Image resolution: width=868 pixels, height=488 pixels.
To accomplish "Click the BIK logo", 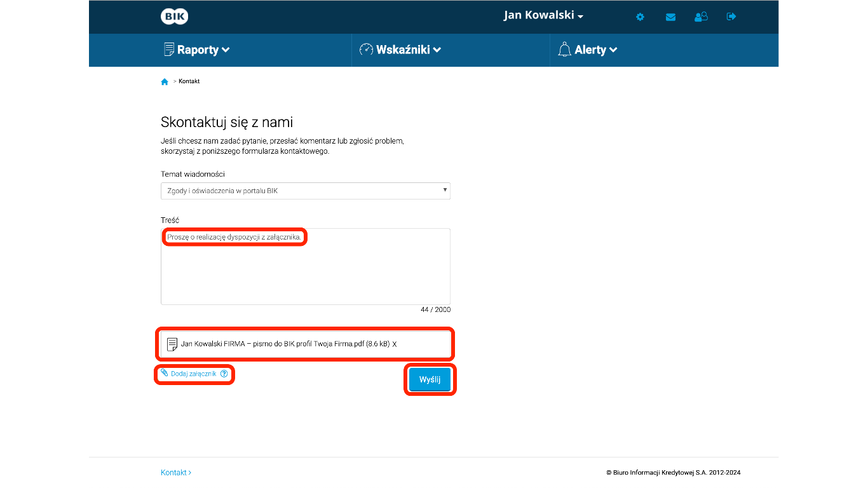I will coord(174,17).
